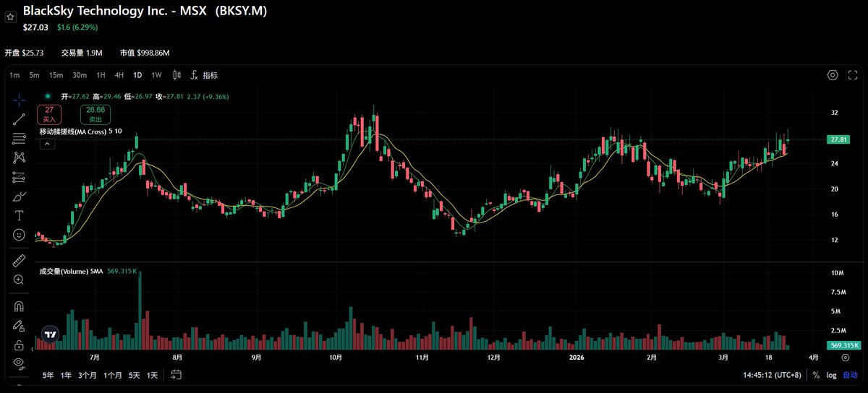Screen dimensions: 868x393
Task: Switch to 1H timeframe
Action: click(x=101, y=75)
